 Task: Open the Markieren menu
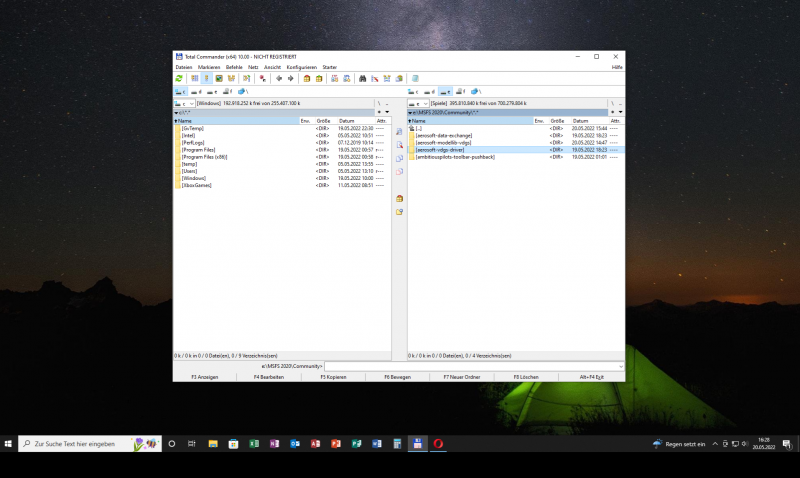[x=209, y=67]
